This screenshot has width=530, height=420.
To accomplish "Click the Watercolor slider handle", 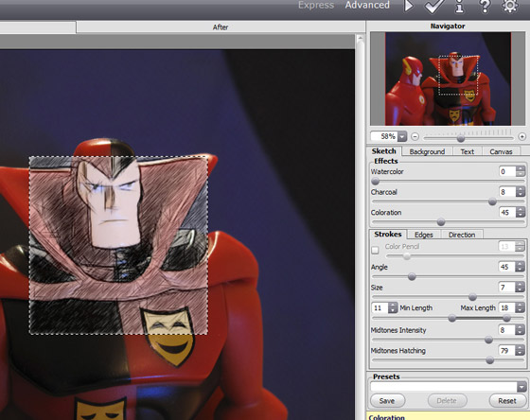I will (x=375, y=182).
